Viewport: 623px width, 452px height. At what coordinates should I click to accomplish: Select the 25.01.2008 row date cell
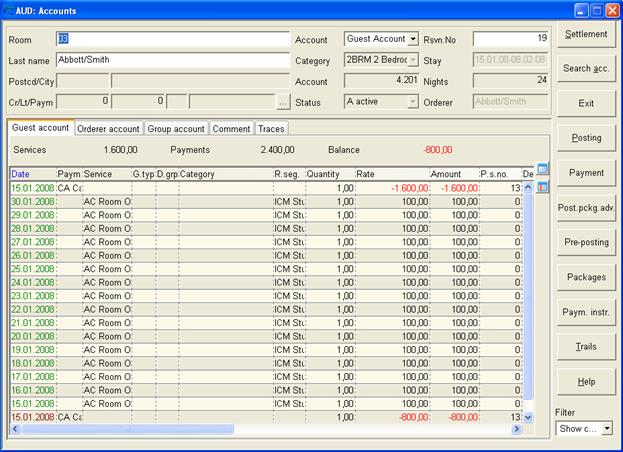[x=33, y=269]
